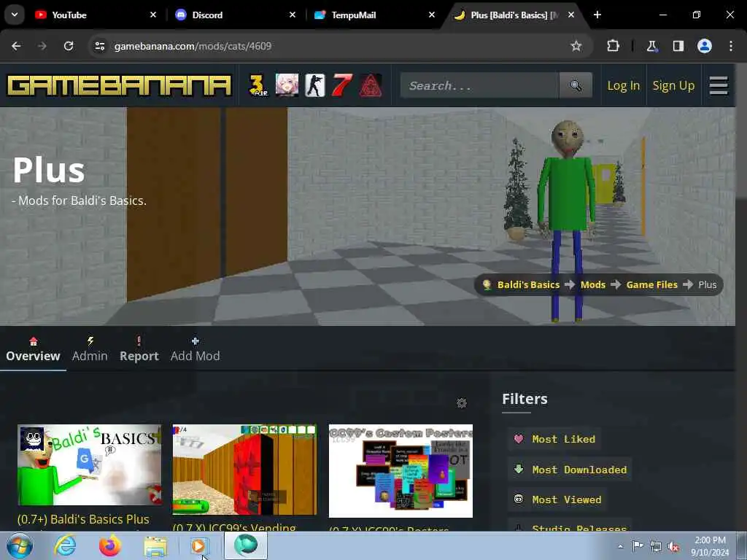This screenshot has width=747, height=560.
Task: Open the Windows Start menu
Action: coord(20,545)
